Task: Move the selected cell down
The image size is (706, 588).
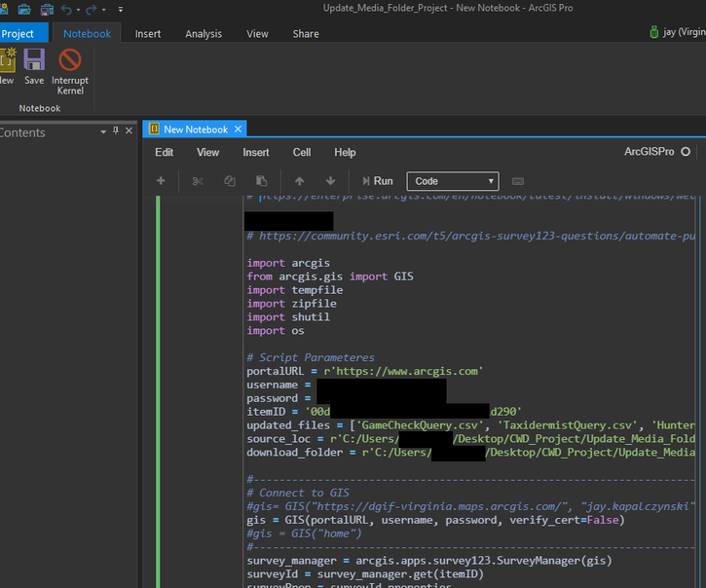Action: 330,181
